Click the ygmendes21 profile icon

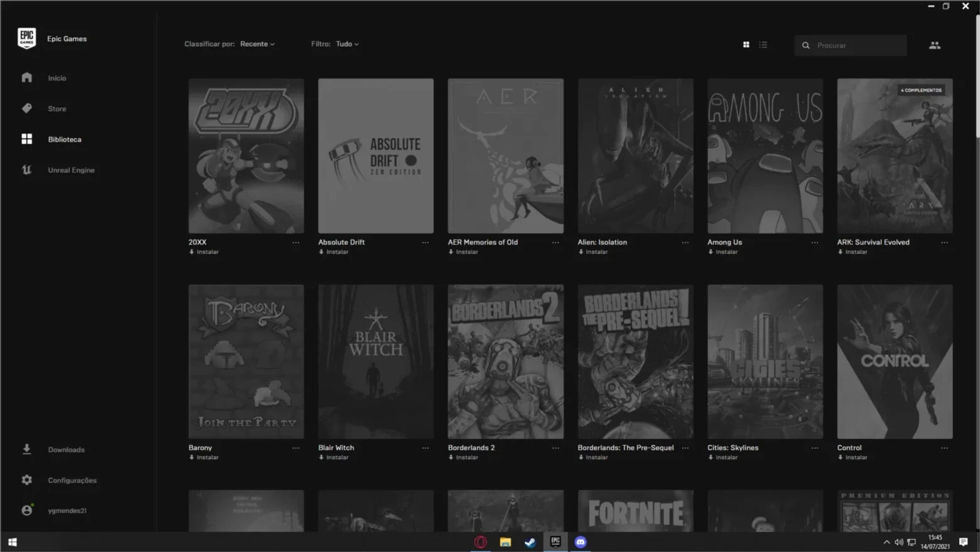point(26,511)
